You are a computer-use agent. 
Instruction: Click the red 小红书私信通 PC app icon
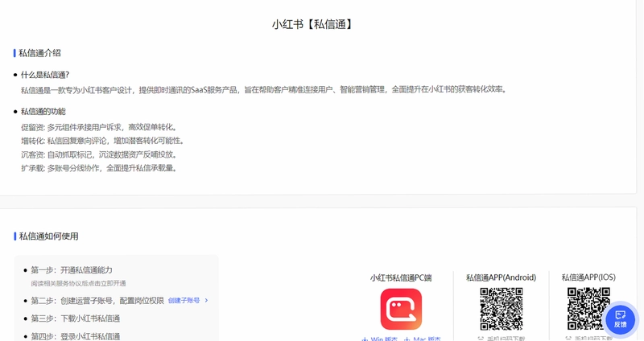(x=401, y=309)
